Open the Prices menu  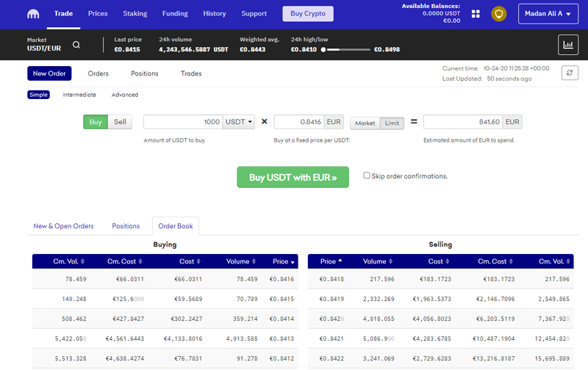pos(98,13)
